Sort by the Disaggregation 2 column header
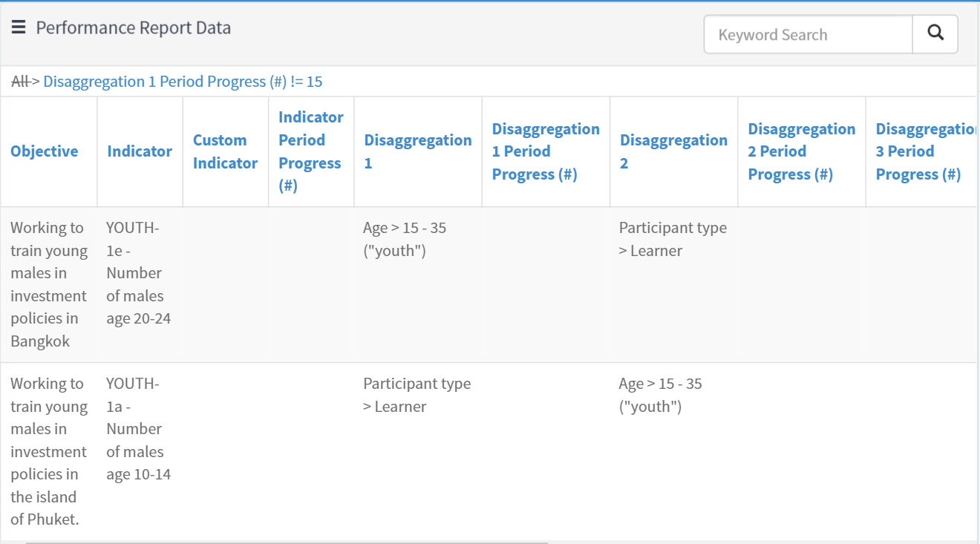The image size is (980, 544). click(673, 151)
